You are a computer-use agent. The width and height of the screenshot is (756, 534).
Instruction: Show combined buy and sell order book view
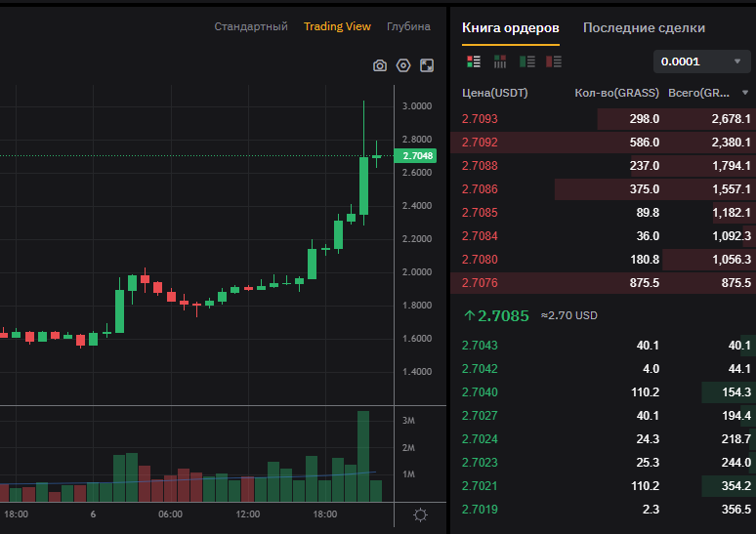pyautogui.click(x=474, y=62)
